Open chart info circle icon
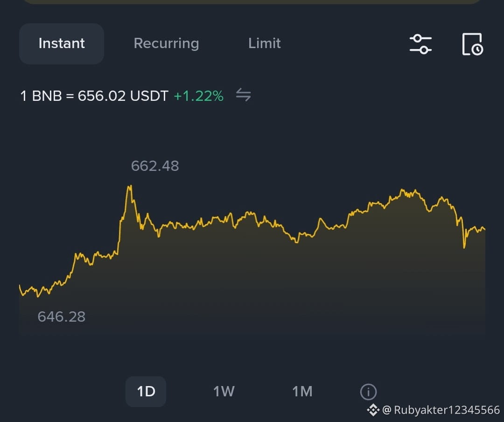504x422 pixels. pos(368,392)
